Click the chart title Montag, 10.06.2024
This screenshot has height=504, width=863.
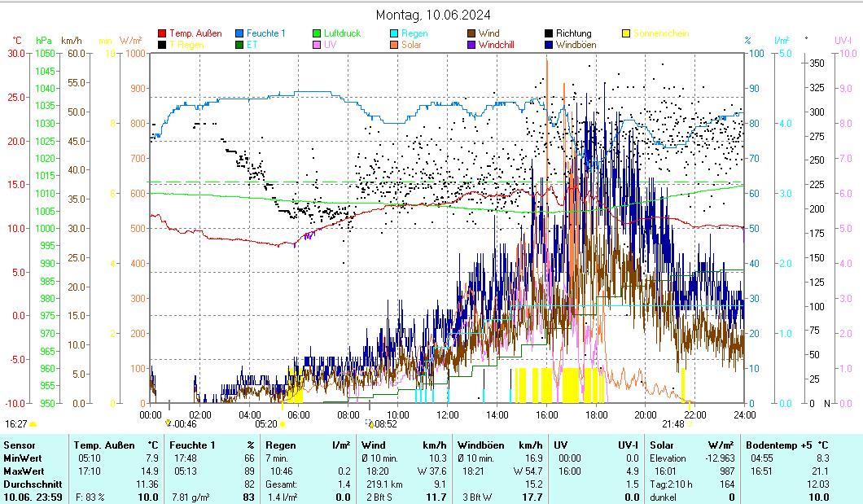coord(433,15)
